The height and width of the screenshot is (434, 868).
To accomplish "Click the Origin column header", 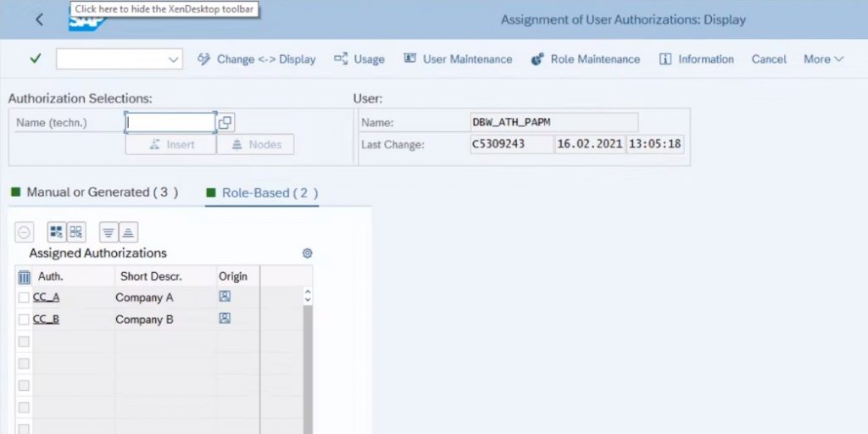I will pyautogui.click(x=238, y=276).
